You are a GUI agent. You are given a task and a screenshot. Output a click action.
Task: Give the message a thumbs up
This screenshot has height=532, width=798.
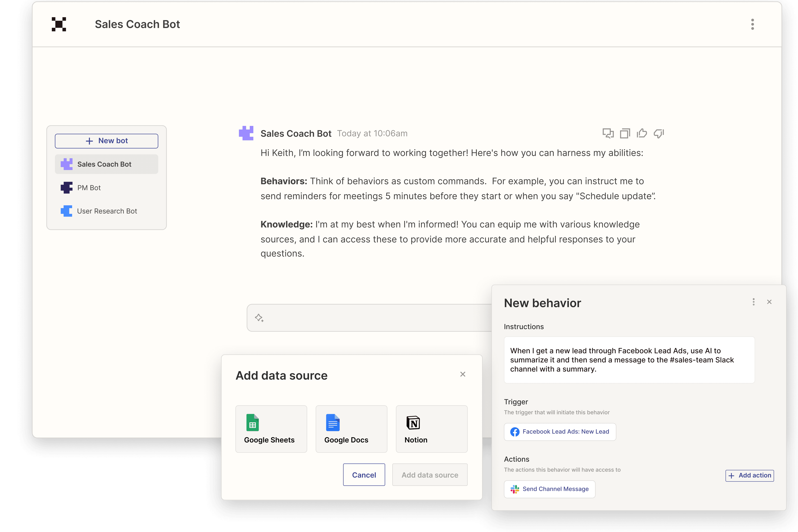coord(642,133)
